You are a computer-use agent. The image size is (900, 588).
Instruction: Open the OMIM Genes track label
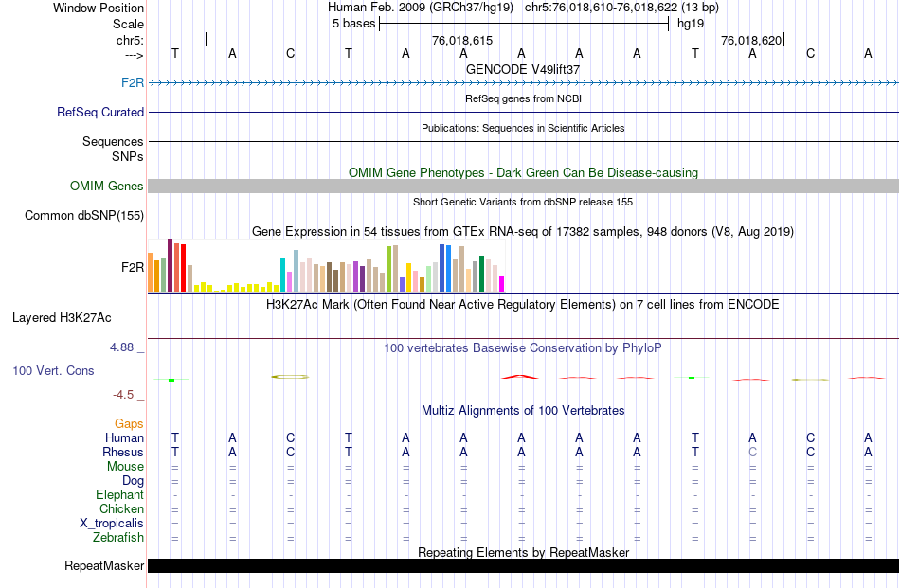[x=107, y=186]
